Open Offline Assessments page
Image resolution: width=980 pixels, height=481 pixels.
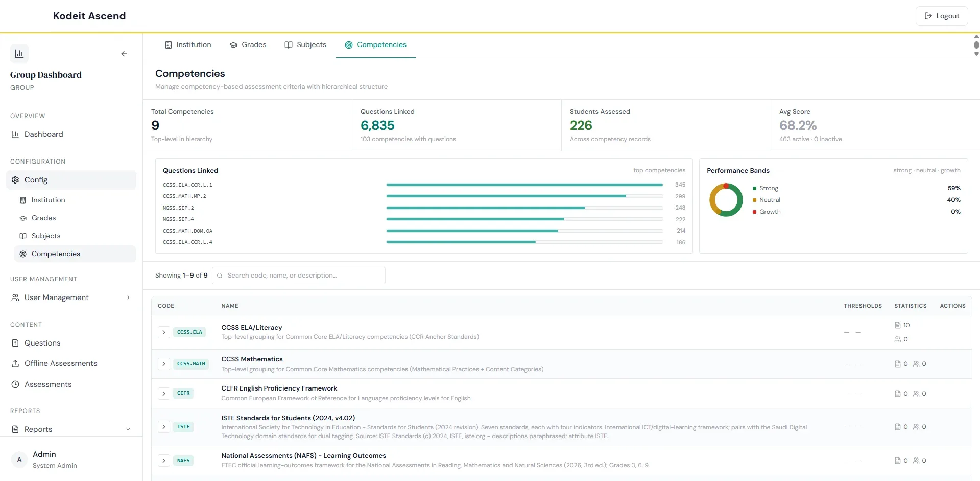point(71,363)
